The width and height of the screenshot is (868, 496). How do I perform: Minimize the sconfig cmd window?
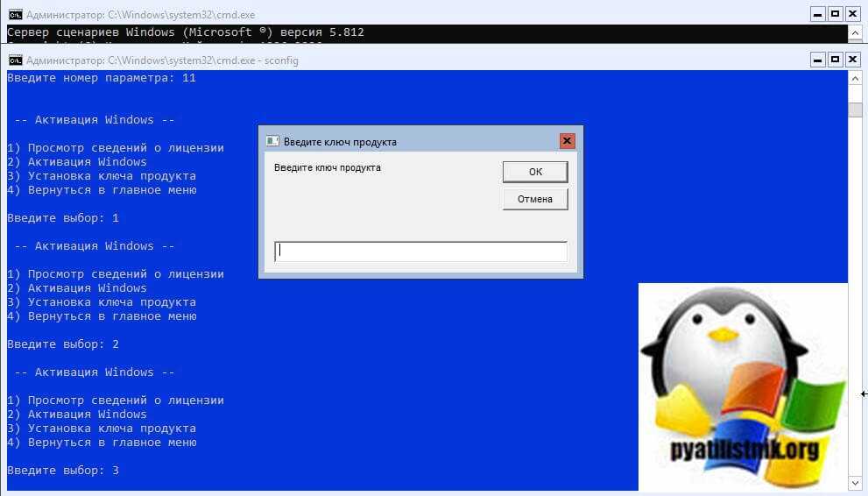817,60
